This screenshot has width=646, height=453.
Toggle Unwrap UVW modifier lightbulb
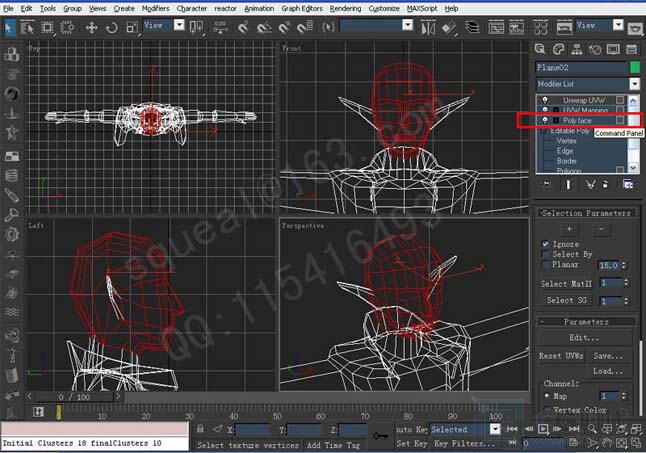click(545, 100)
